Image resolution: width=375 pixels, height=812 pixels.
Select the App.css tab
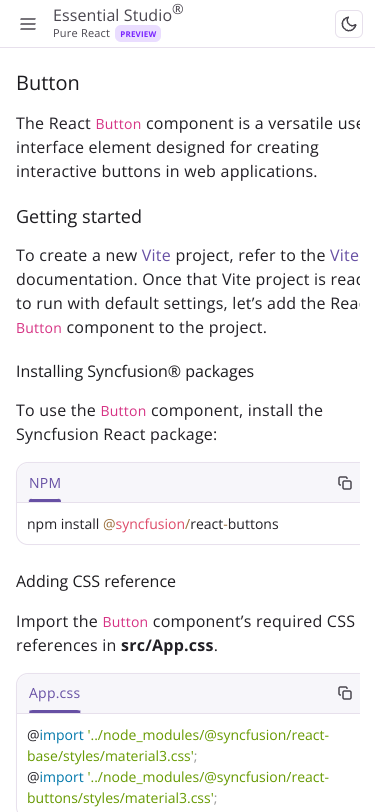(54, 693)
